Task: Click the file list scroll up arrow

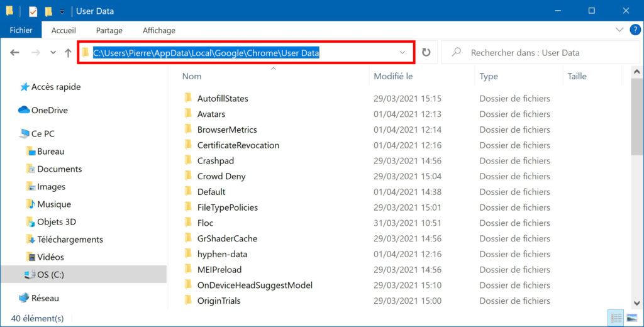Action: pyautogui.click(x=636, y=72)
